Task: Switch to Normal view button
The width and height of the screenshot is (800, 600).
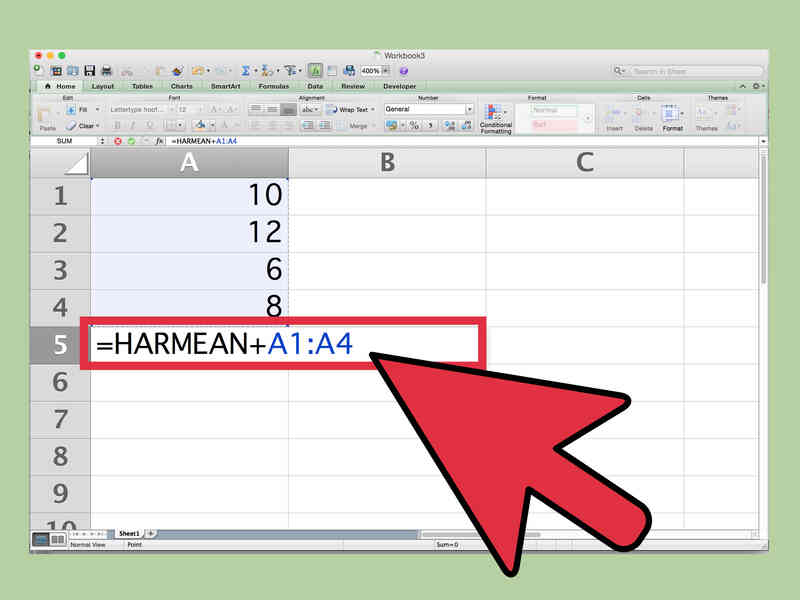Action: 41,539
